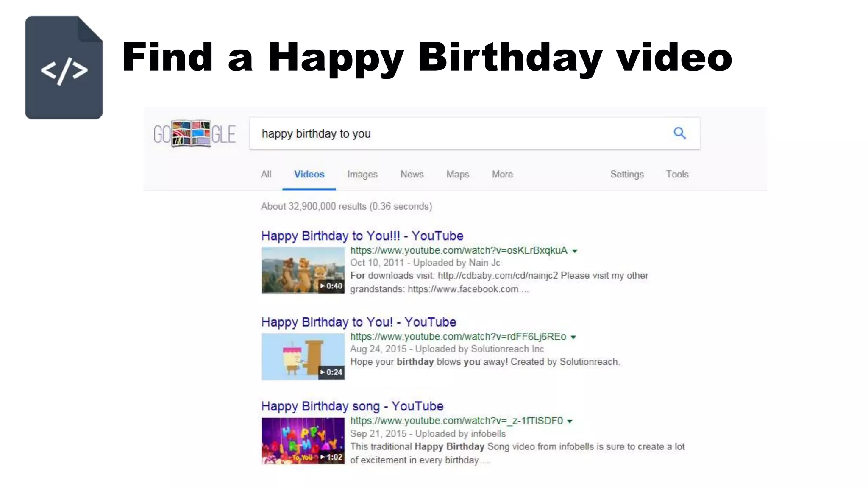Click the colorful Happy Birthday thumbnail (1:02)
Image resolution: width=868 pixels, height=488 pixels.
tap(303, 441)
